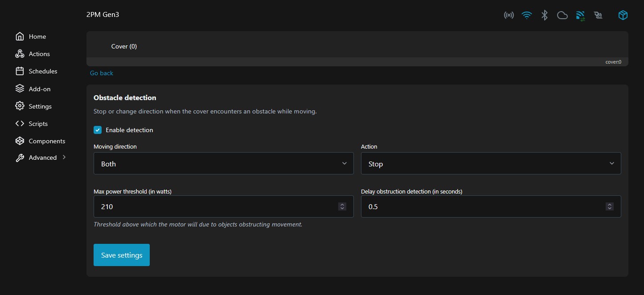
Task: Click Save settings button
Action: pos(121,255)
